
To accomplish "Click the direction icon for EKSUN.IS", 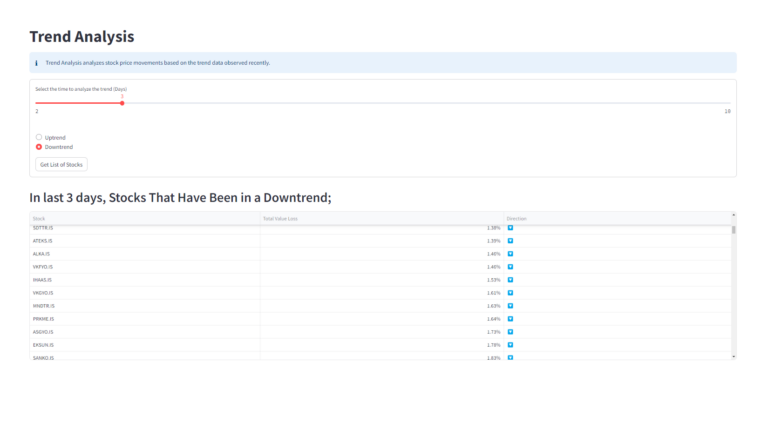I will [x=510, y=344].
